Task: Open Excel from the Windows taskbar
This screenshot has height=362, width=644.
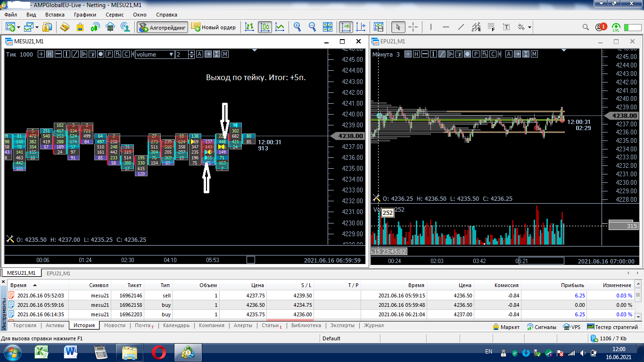Action: [42, 352]
